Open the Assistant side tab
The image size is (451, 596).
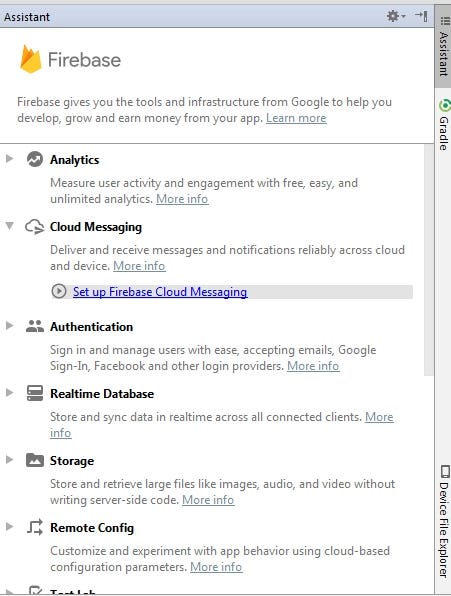point(443,46)
